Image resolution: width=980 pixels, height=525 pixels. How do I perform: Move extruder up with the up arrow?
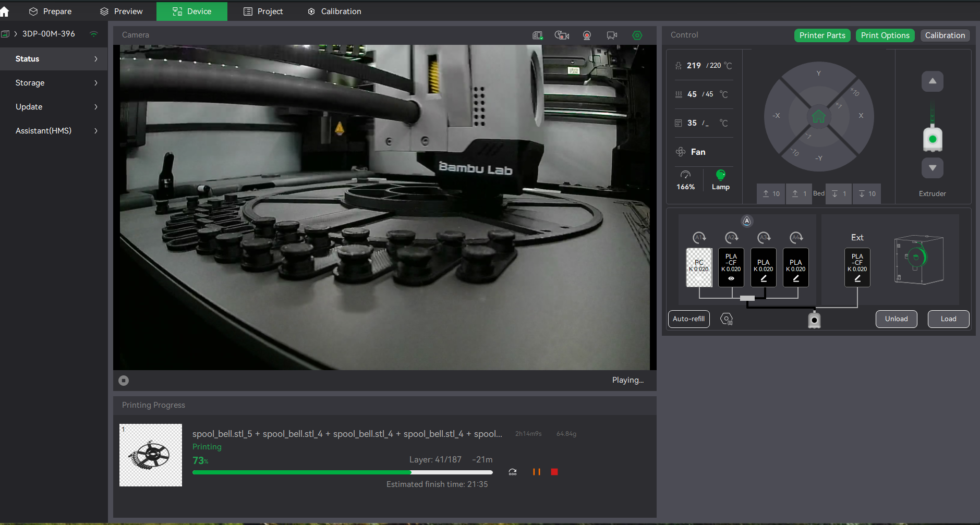(x=932, y=81)
